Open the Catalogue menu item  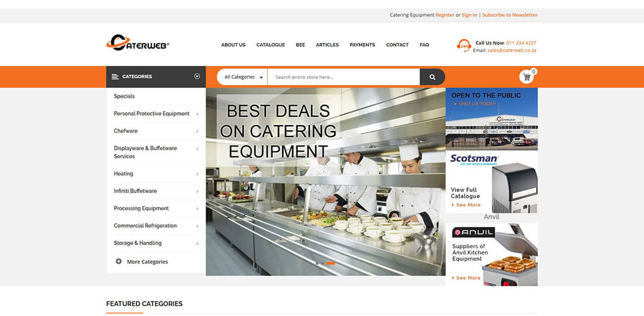pyautogui.click(x=270, y=44)
